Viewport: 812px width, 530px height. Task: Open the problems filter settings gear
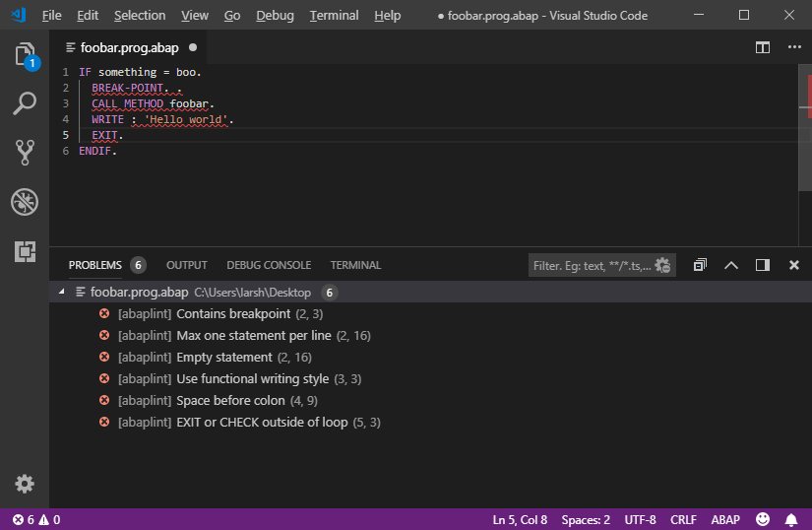tap(662, 265)
